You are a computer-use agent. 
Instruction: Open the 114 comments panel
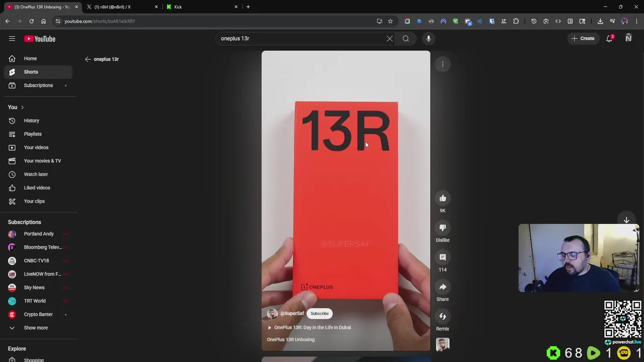443,257
